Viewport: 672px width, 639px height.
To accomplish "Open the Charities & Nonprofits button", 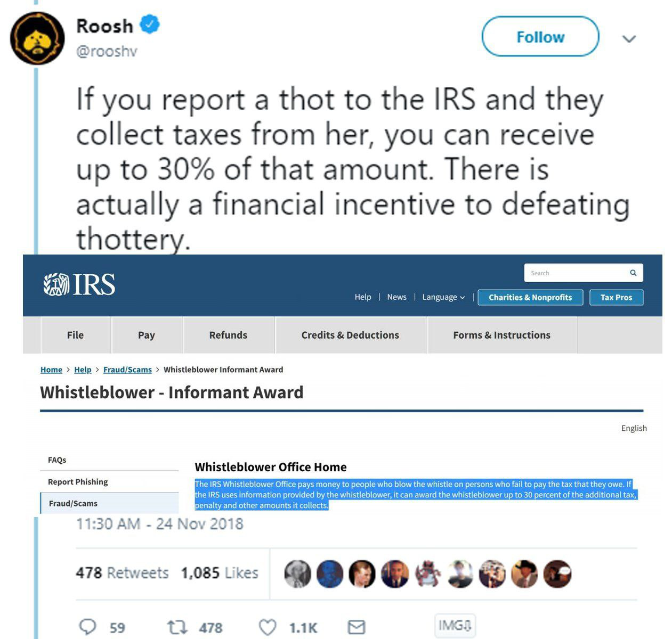I will click(530, 297).
